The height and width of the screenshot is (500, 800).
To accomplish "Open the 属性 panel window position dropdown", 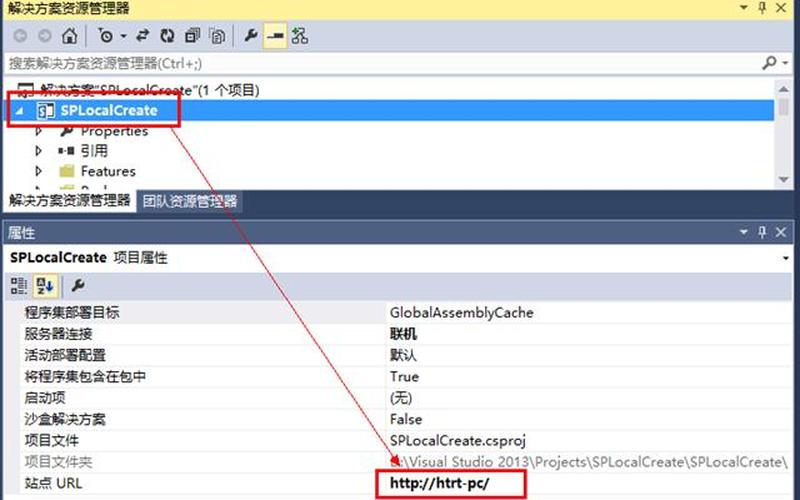I will point(744,232).
